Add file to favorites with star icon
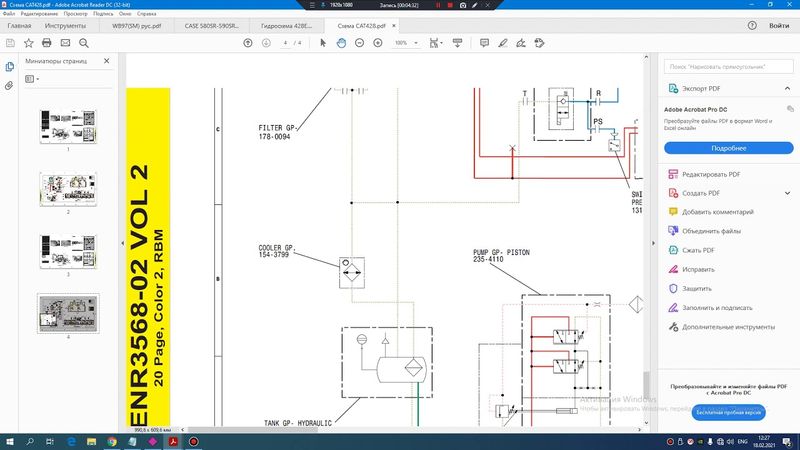 coord(28,43)
